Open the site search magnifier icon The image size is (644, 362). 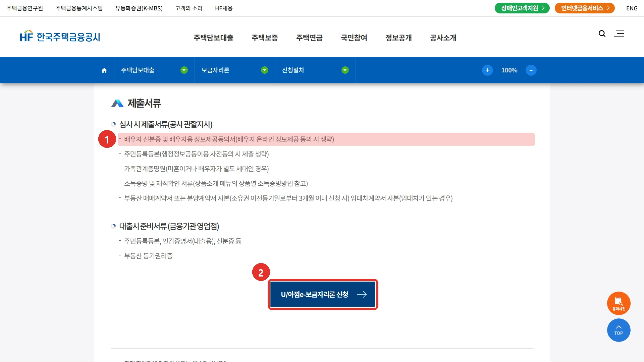pos(602,34)
